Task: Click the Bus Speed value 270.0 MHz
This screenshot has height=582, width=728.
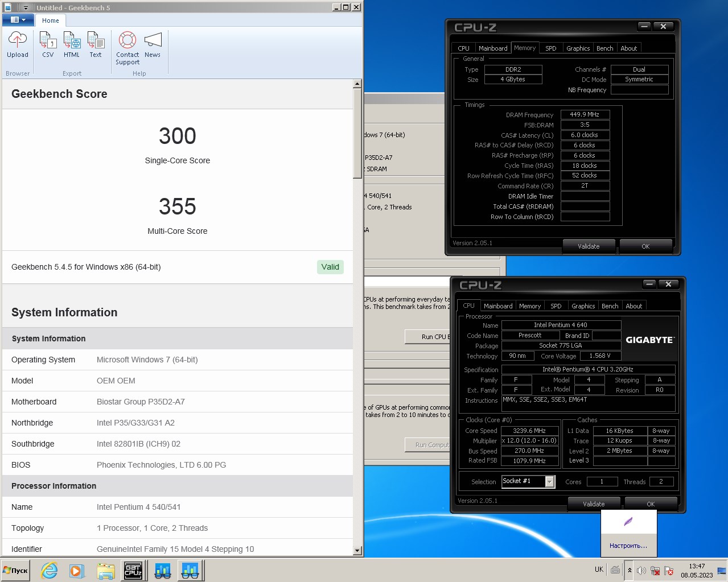Action: click(529, 451)
